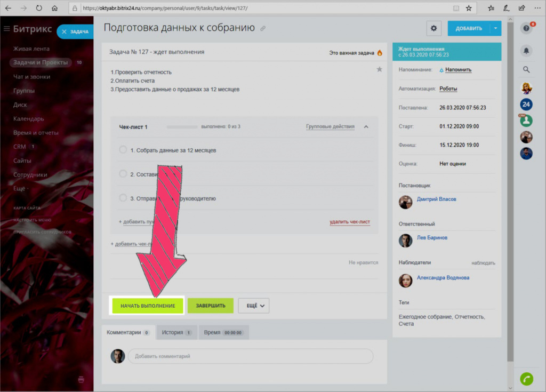Click Не нравится reaction
Screen dimensions: 546x392
[363, 262]
